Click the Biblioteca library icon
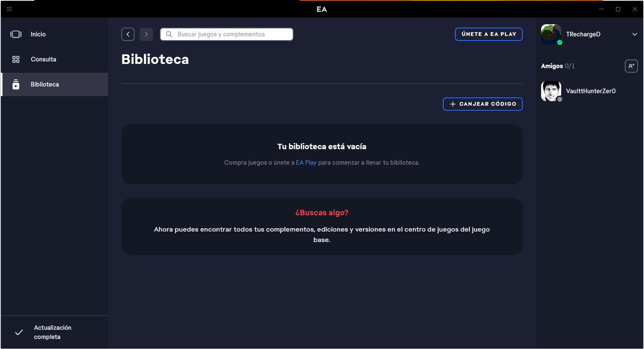The width and height of the screenshot is (644, 349). point(16,84)
